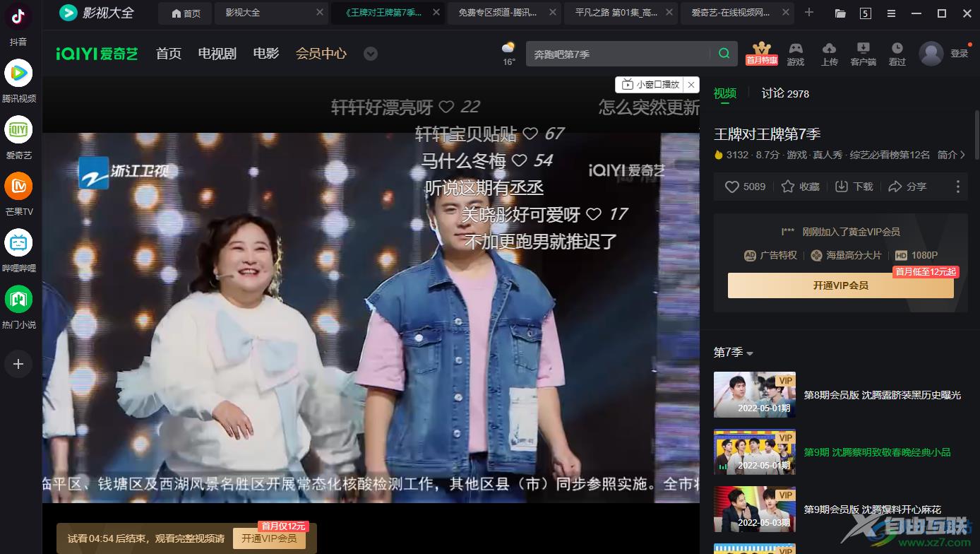Screen dimensions: 980x554
Task: Click the iQIYI 爱奇艺 site logo
Action: point(97,54)
